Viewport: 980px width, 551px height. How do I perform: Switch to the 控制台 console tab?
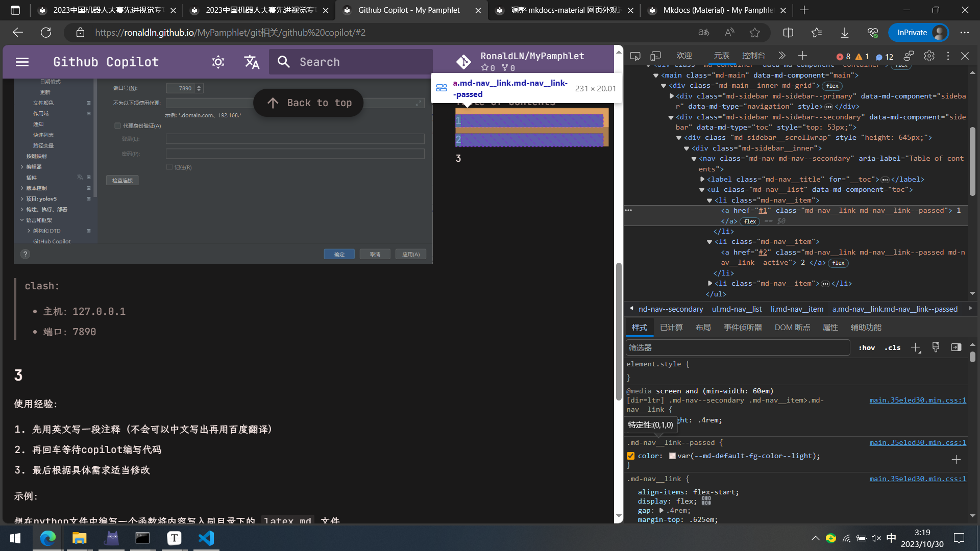click(x=753, y=56)
